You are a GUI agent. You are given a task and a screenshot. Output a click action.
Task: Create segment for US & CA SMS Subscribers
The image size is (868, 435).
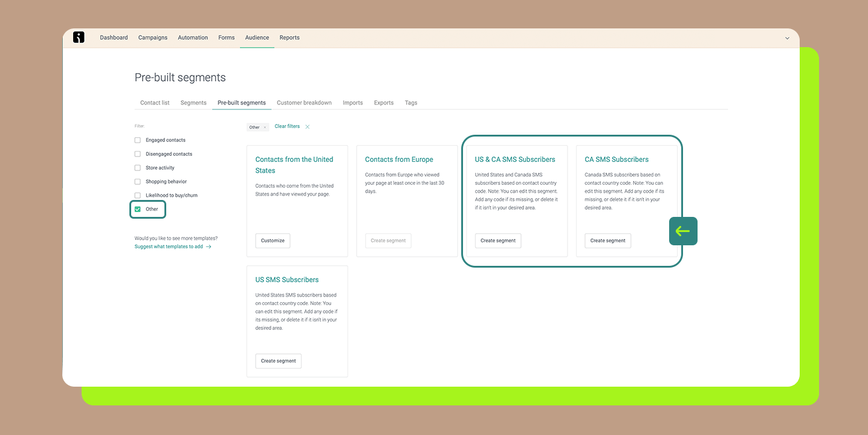click(498, 240)
